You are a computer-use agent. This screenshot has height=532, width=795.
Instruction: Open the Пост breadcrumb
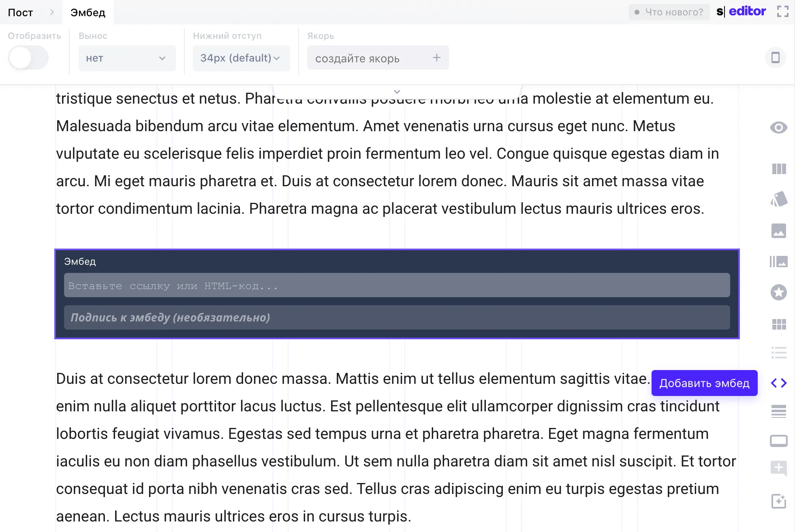pyautogui.click(x=20, y=13)
